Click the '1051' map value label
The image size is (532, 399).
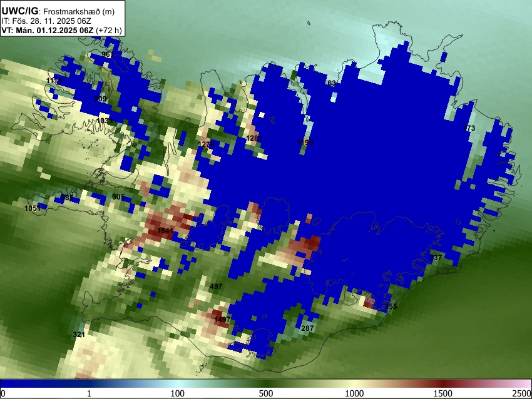[x=33, y=208]
